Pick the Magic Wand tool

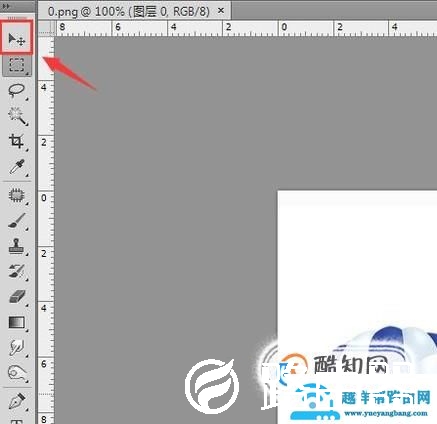pyautogui.click(x=17, y=116)
